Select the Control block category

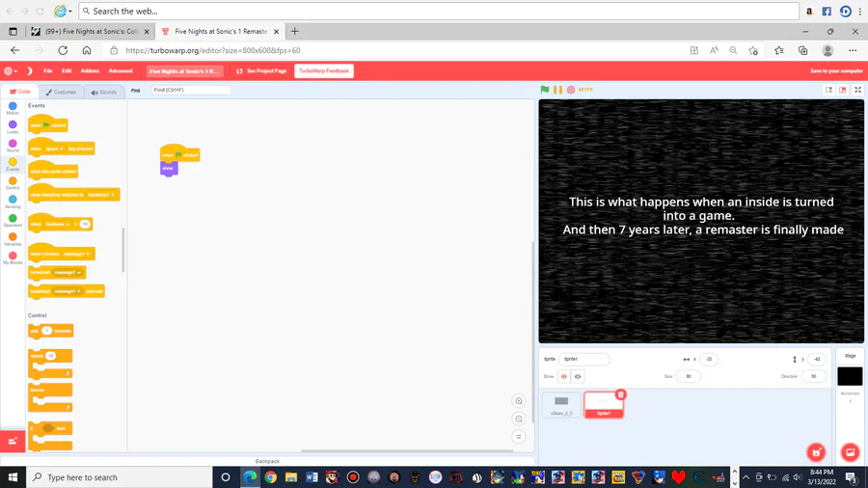[13, 183]
